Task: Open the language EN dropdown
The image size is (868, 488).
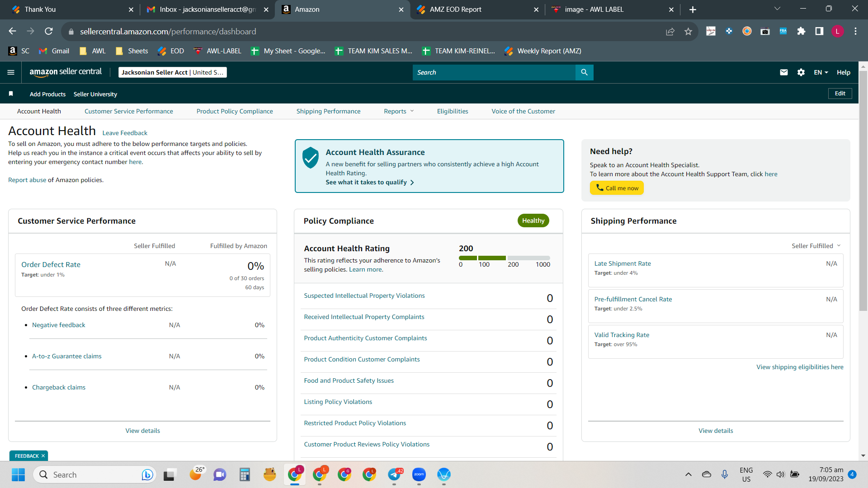Action: tap(821, 72)
